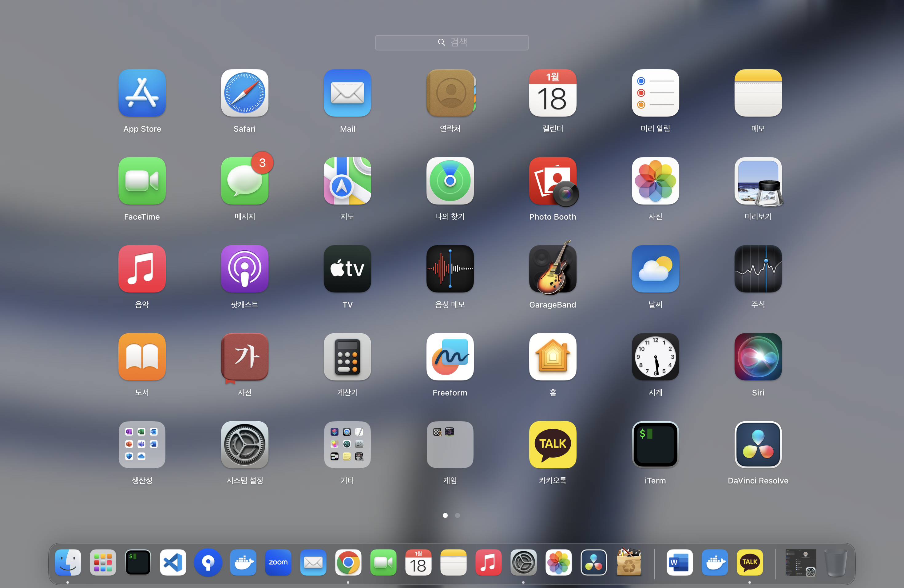The image size is (904, 588).
Task: Click the 검색 search field
Action: [x=452, y=42]
